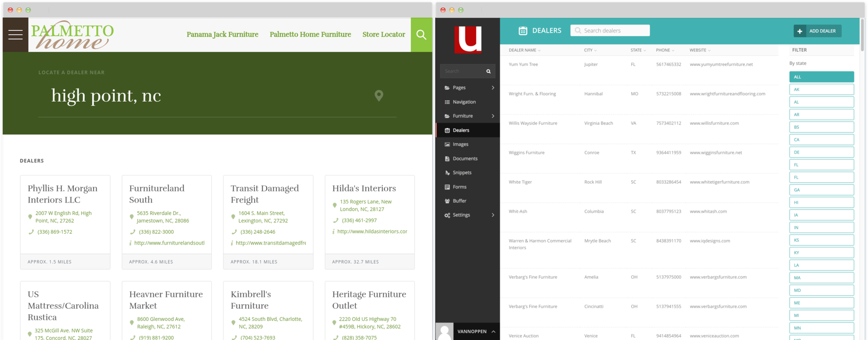Screen dimensions: 868x340
Task: Click the red U logo in admin panel
Action: pyautogui.click(x=468, y=39)
